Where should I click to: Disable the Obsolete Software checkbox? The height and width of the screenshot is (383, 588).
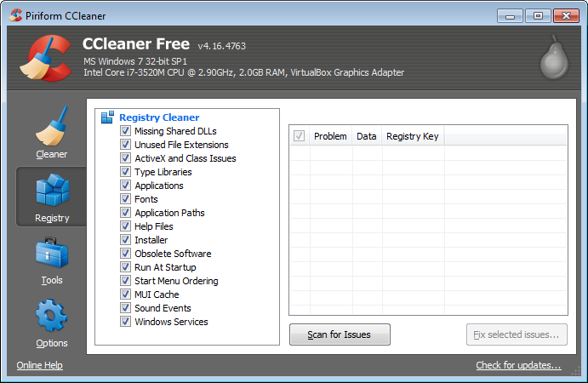[x=125, y=254]
